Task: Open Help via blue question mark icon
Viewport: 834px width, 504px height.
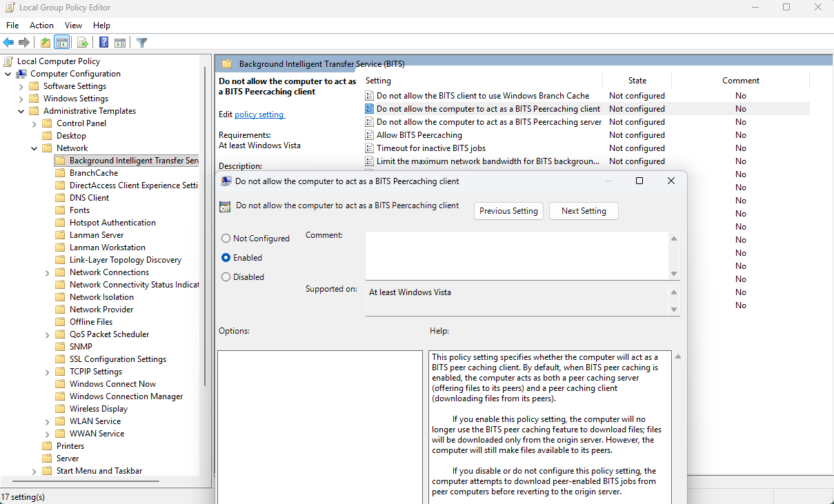Action: (x=103, y=43)
